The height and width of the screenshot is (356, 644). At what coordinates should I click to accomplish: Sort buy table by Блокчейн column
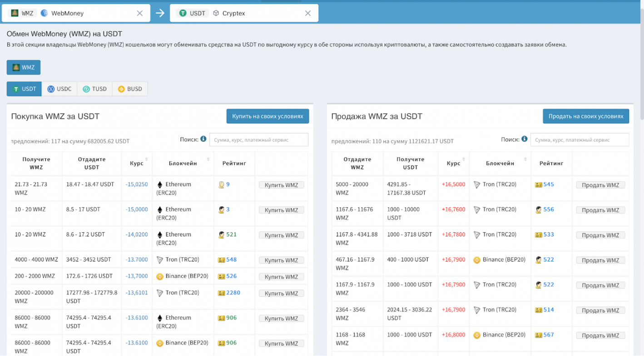[x=183, y=163]
